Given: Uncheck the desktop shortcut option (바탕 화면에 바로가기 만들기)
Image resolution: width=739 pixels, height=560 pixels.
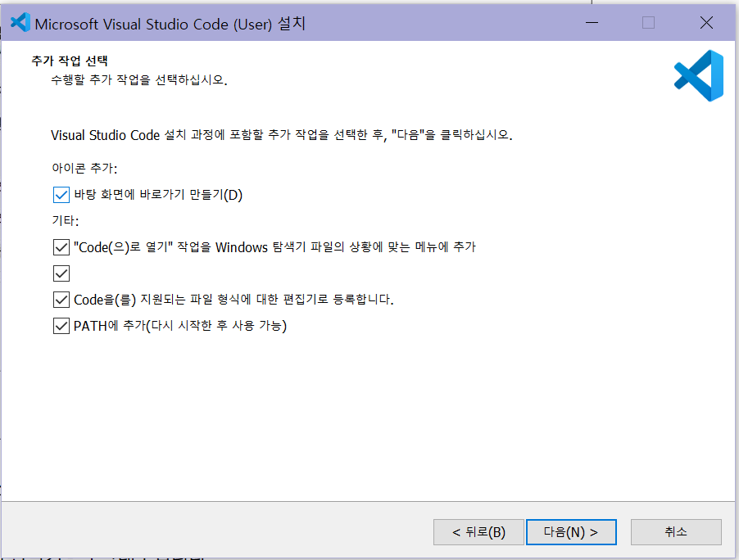Looking at the screenshot, I should pyautogui.click(x=61, y=195).
